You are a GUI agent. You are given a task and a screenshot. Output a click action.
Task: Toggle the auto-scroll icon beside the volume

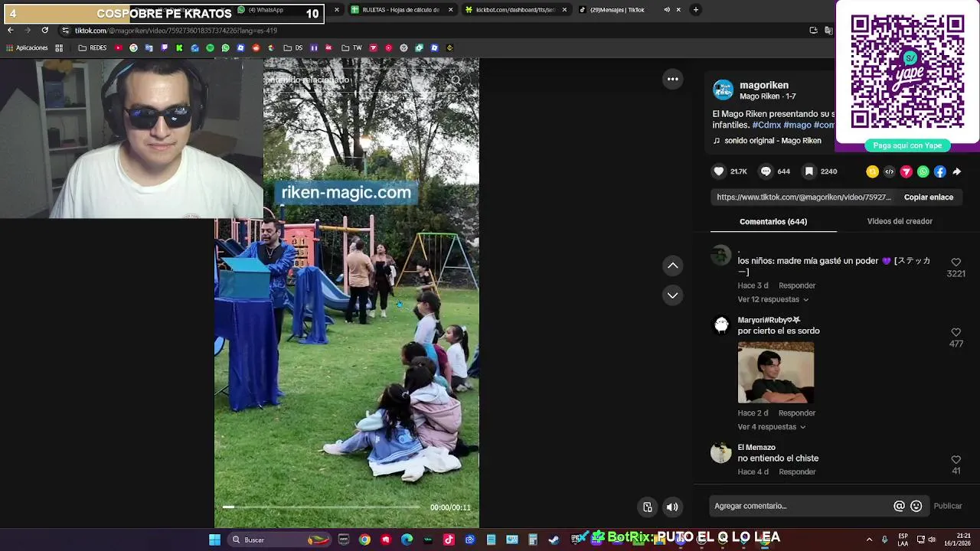point(647,507)
